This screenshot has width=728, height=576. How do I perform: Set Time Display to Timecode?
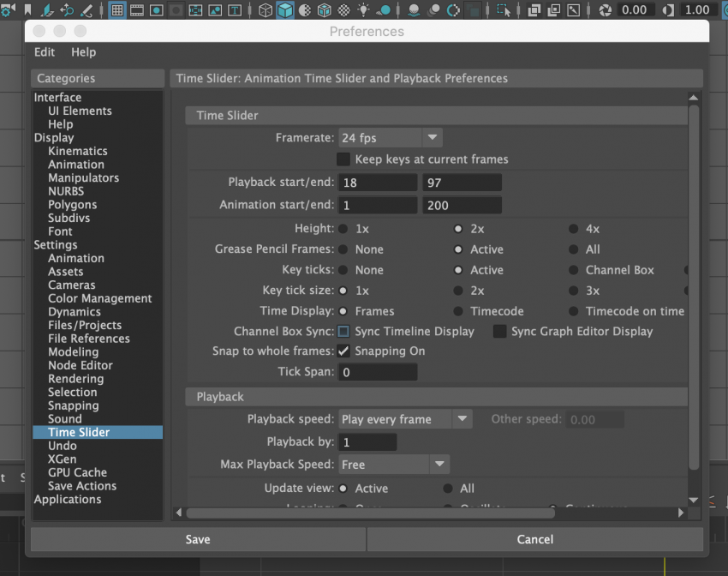(x=460, y=311)
